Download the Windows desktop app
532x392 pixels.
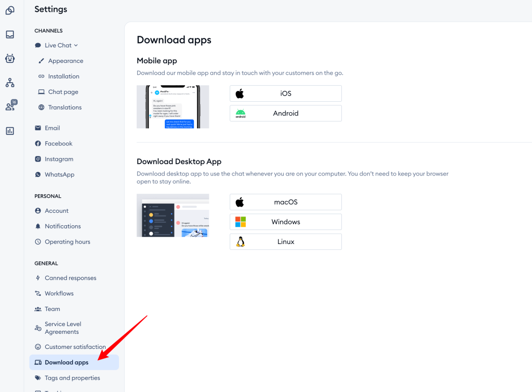[286, 222]
